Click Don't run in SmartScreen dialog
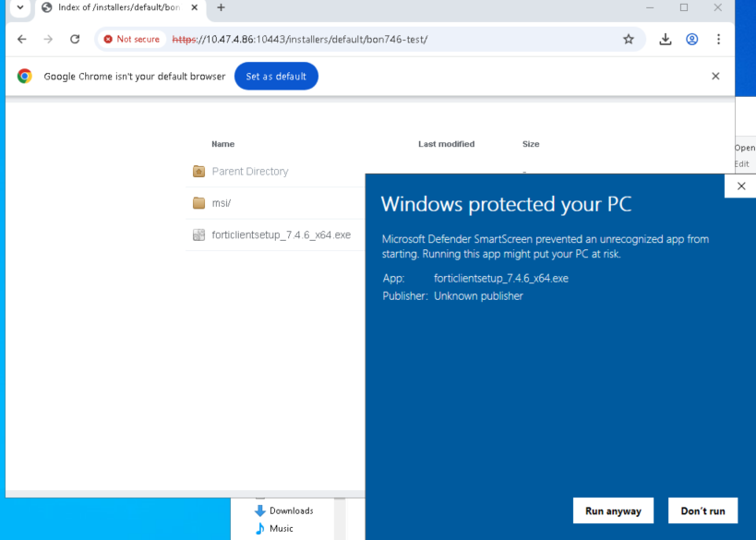 [x=703, y=510]
